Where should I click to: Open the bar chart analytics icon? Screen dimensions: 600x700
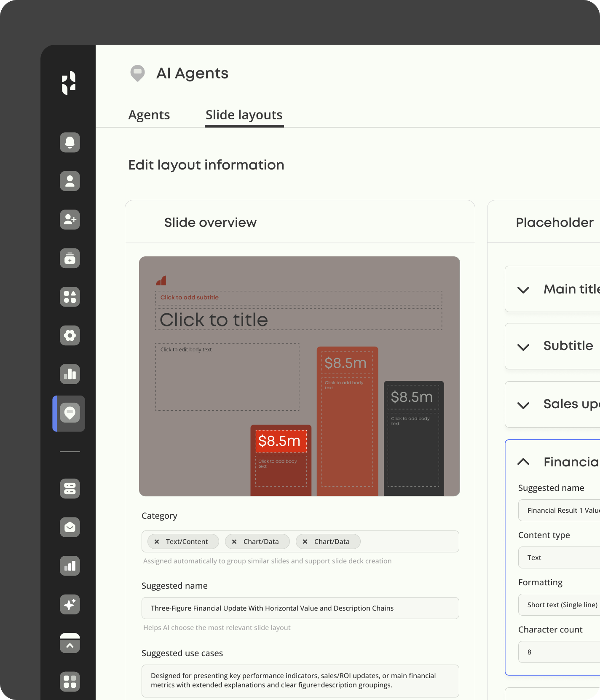point(70,374)
